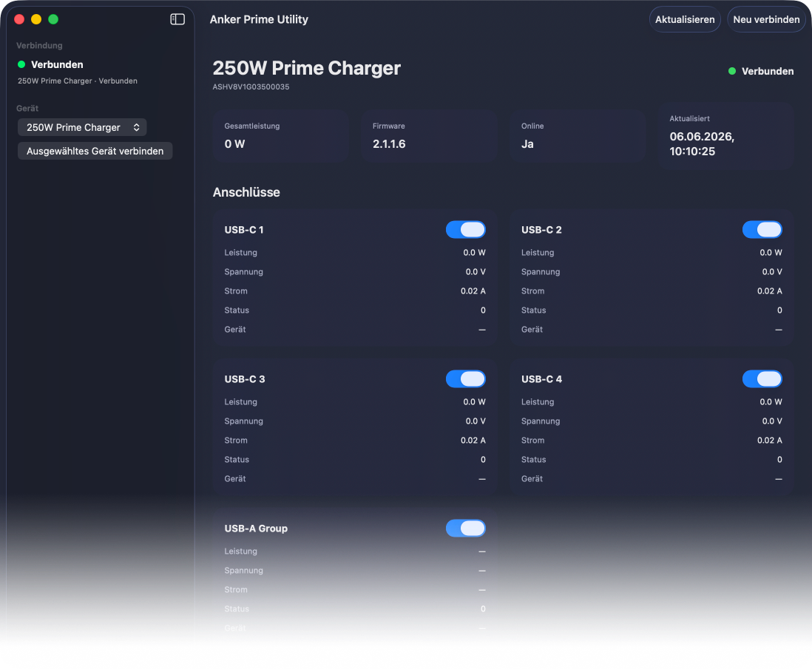Click the Verbindung sidebar section label

[x=39, y=46]
